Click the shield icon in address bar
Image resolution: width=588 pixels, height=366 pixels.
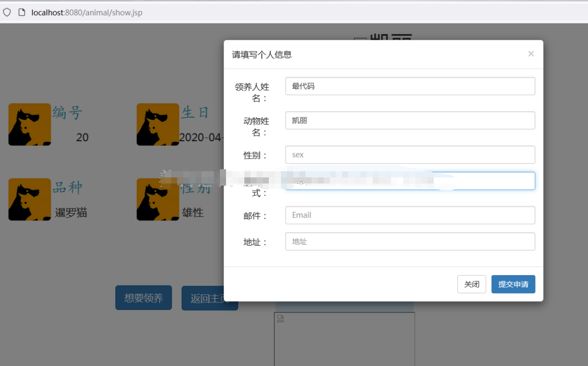pyautogui.click(x=7, y=12)
